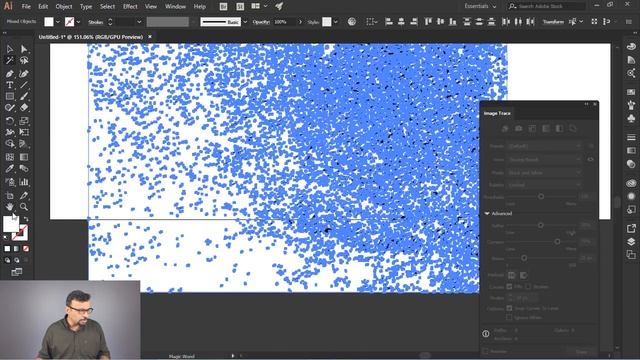Open the Basic brush definition dropdown
The image size is (640, 360).
tap(245, 22)
